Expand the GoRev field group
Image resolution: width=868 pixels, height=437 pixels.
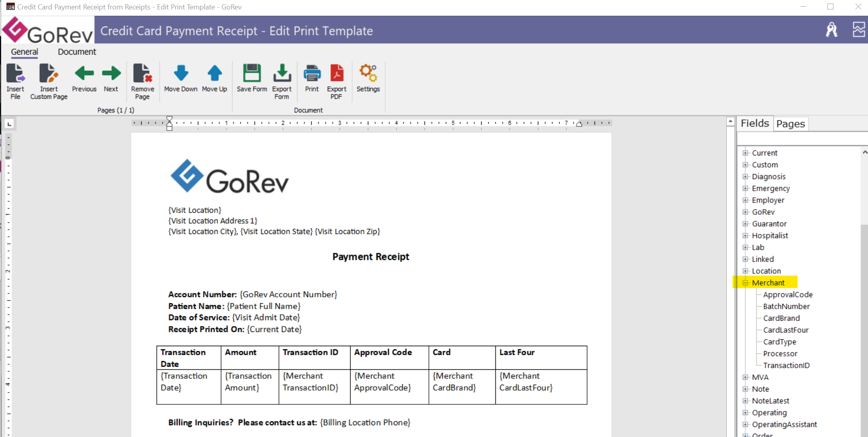tap(745, 212)
